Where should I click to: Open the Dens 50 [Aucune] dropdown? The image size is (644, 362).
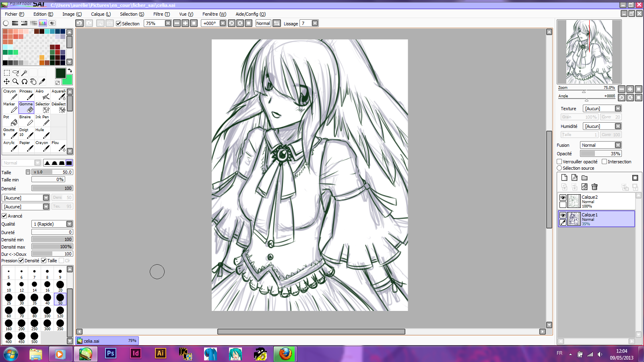point(46,198)
